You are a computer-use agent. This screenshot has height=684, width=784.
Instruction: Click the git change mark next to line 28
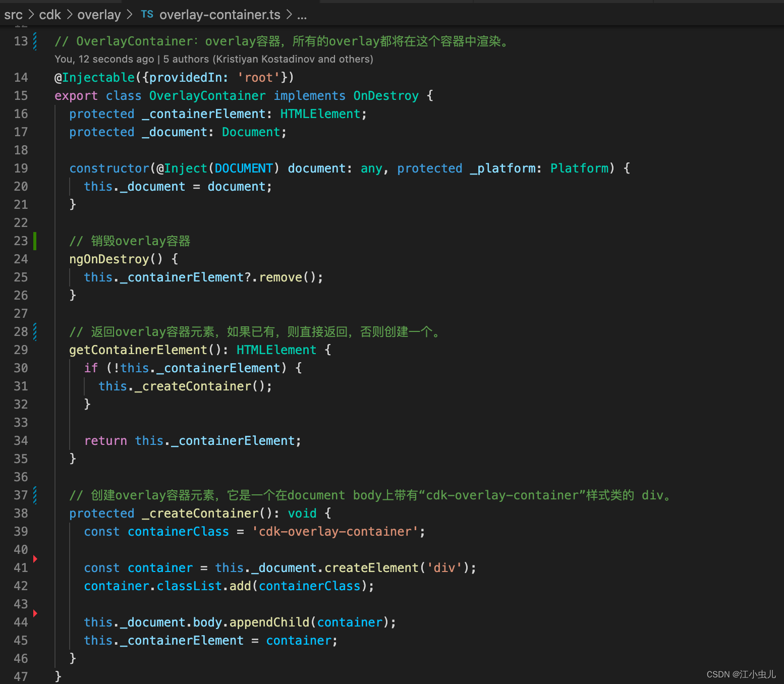pyautogui.click(x=34, y=331)
